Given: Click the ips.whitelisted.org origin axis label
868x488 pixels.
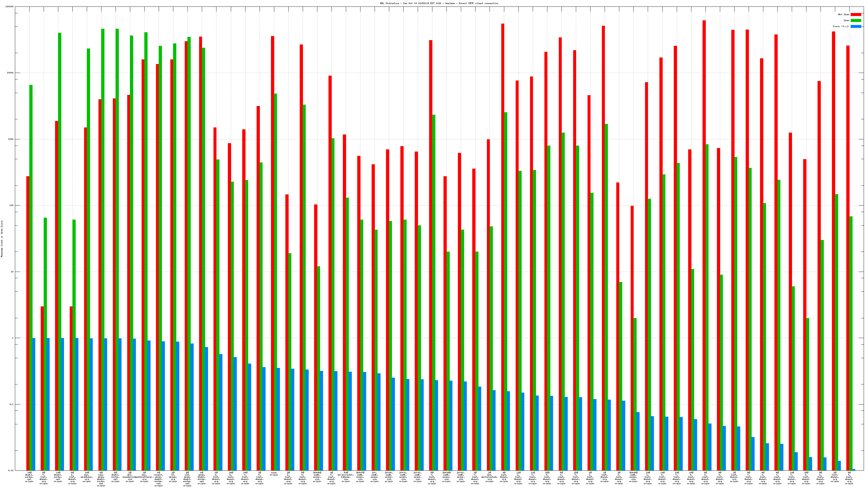Looking at the screenshot, I should tap(489, 477).
